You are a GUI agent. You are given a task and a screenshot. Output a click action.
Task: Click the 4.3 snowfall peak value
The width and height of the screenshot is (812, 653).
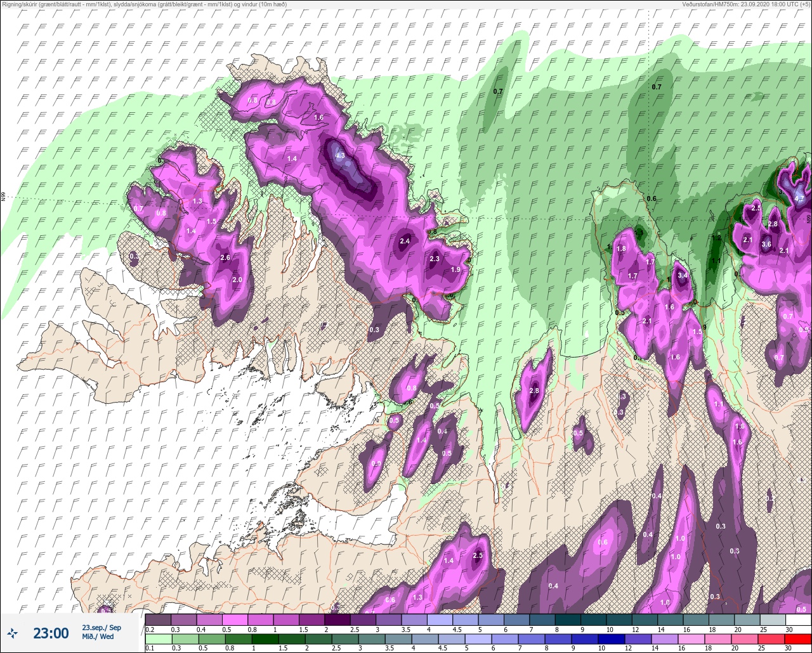click(340, 155)
